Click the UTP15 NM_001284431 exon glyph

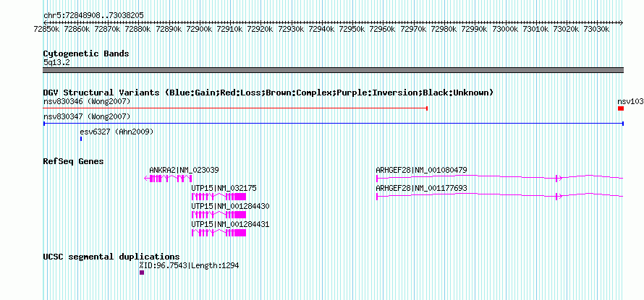219,233
